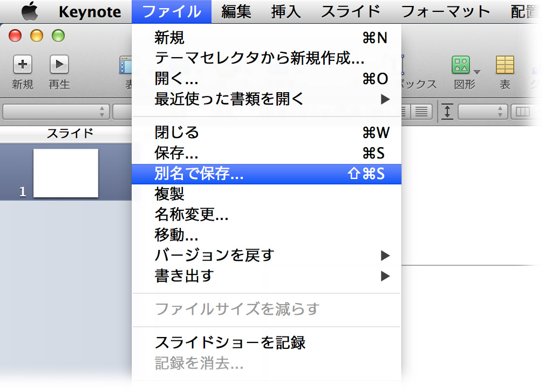The image size is (545, 392).
Task: Open the 挿入 menu
Action: click(285, 11)
